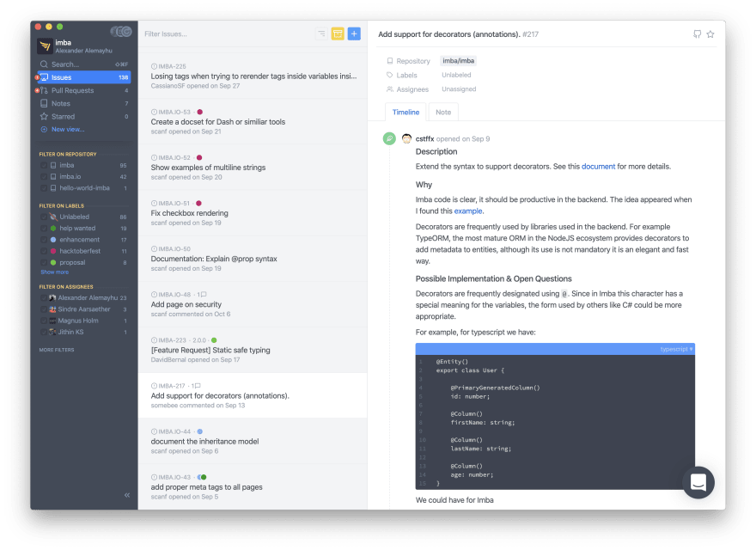The image size is (756, 550).
Task: Collapse the sidebar with double chevron
Action: pos(127,495)
